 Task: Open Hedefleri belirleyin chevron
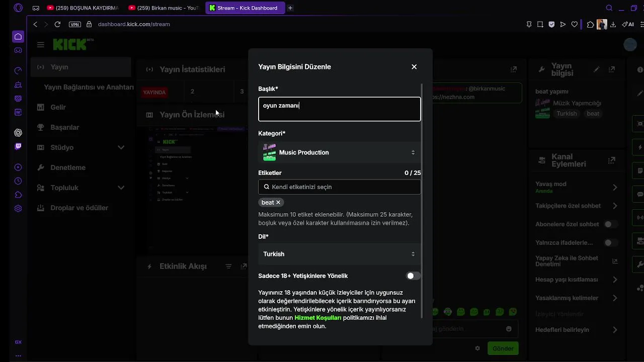pos(615,330)
